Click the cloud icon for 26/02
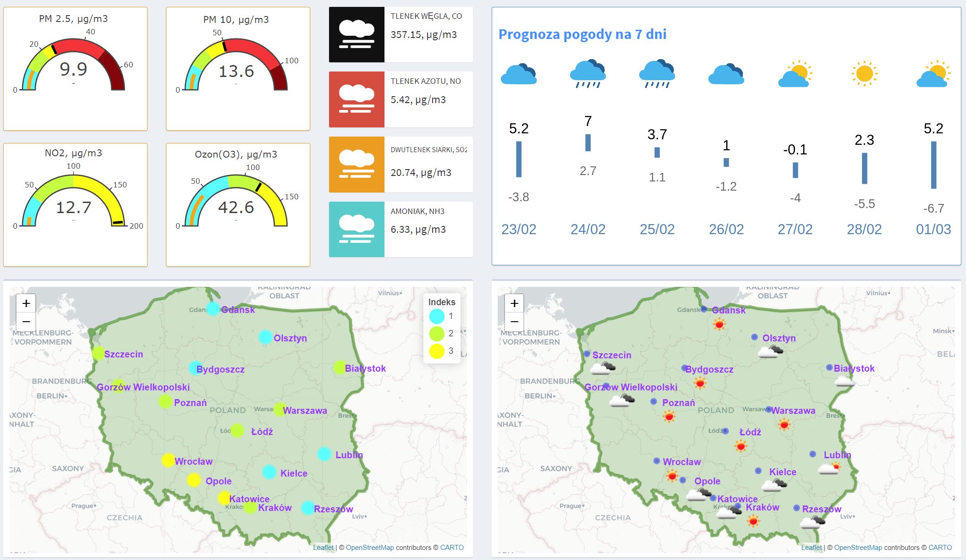 pos(726,74)
